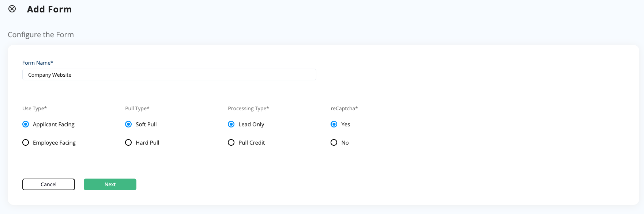Click the Processing Type* group label

pos(248,108)
